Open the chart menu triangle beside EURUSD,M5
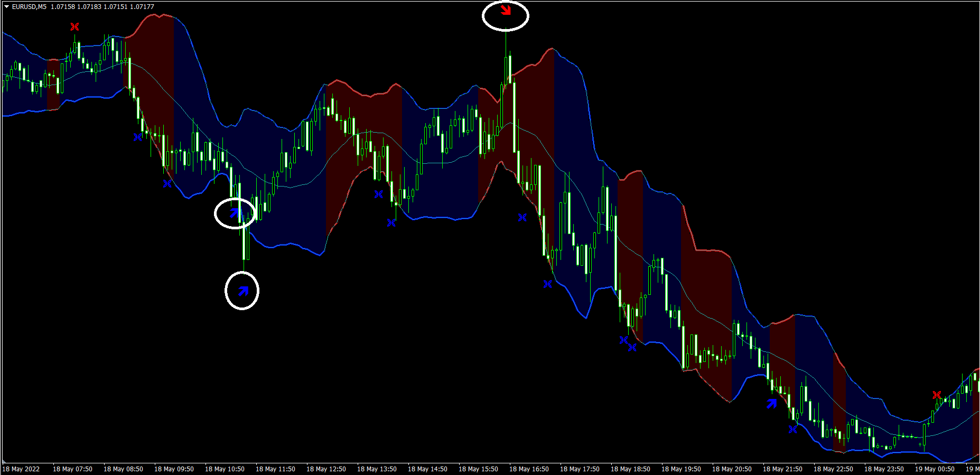 click(7, 7)
